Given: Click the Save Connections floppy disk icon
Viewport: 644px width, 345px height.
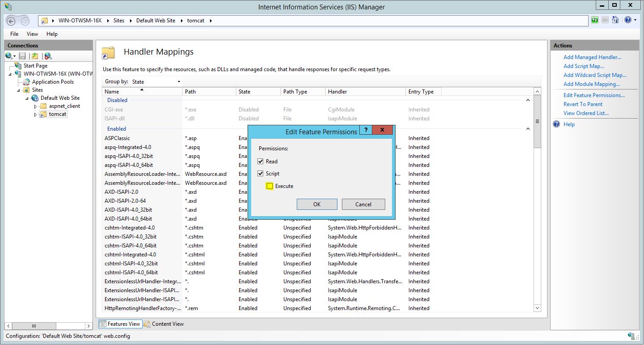Looking at the screenshot, I should [x=22, y=56].
